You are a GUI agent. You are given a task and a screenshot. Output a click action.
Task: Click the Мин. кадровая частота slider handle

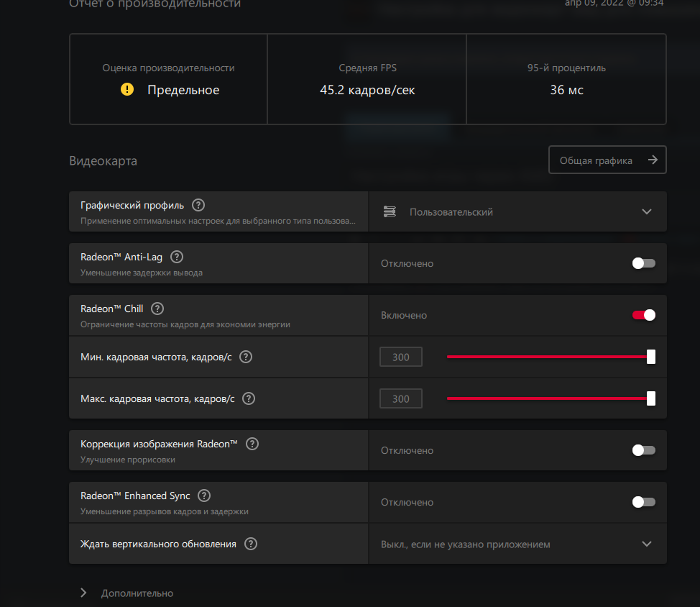[x=651, y=357]
